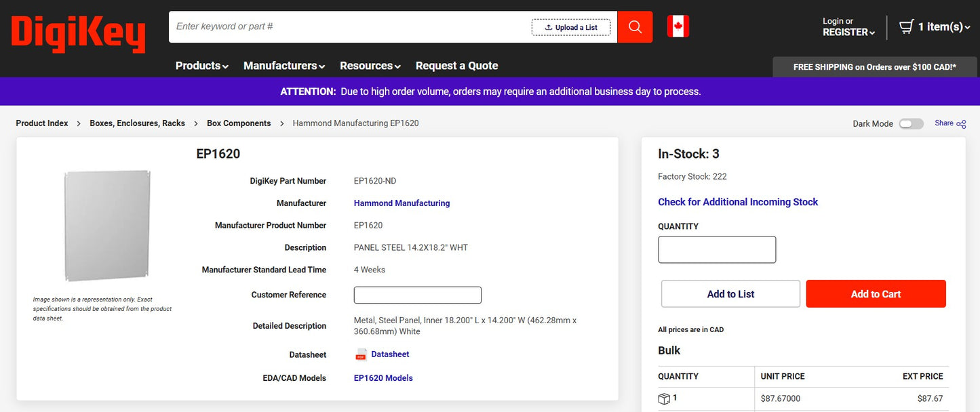This screenshot has width=980, height=412.
Task: Click the In-Stock: 3 heading
Action: [x=688, y=154]
